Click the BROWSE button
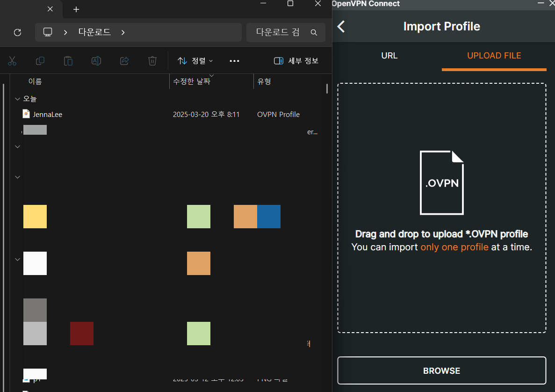555x392 pixels. click(442, 370)
